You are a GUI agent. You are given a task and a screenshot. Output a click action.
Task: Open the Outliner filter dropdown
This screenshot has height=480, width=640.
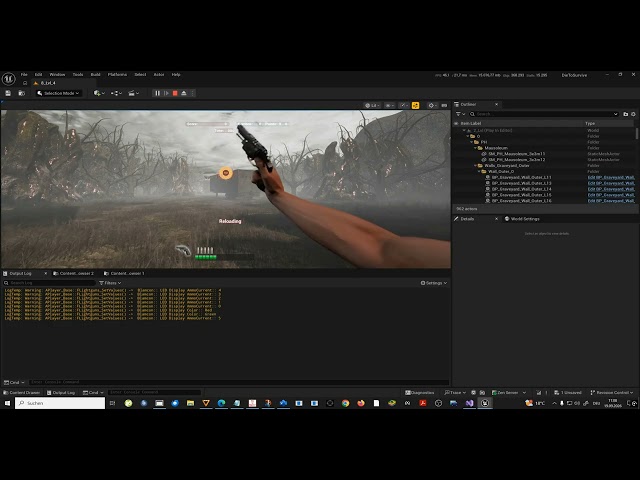[x=460, y=114]
